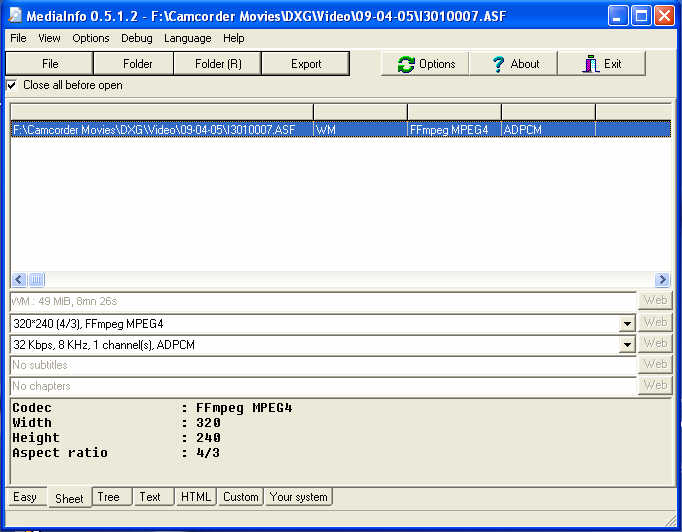Switch to the Easy tab
Image resolution: width=682 pixels, height=532 pixels.
[25, 497]
